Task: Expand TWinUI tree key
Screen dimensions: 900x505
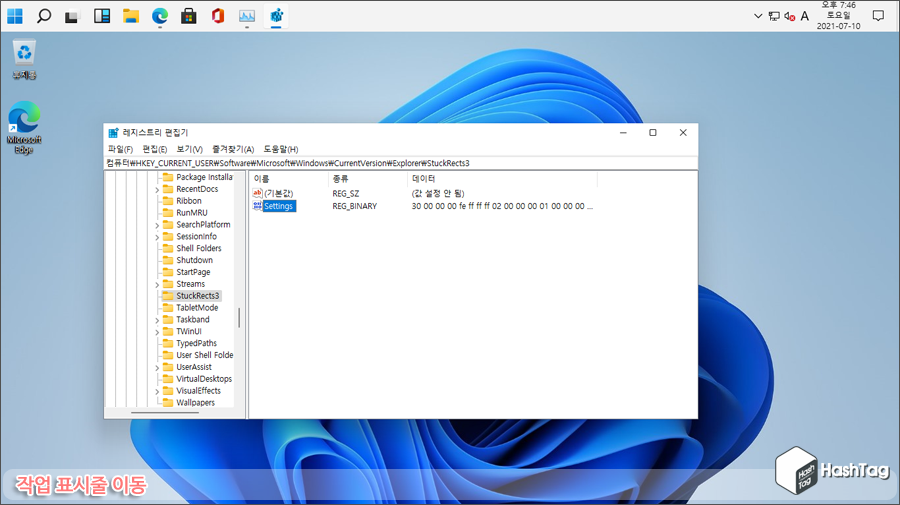Action: tap(157, 332)
